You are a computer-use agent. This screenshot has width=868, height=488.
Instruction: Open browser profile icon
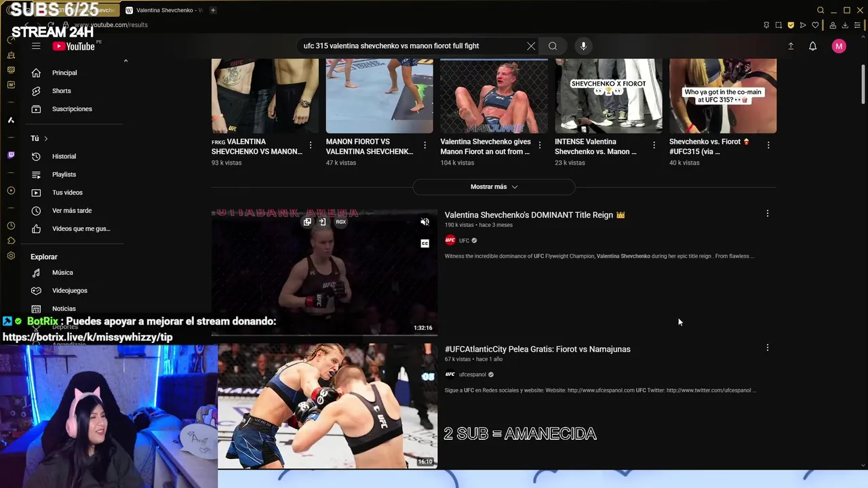pyautogui.click(x=833, y=25)
